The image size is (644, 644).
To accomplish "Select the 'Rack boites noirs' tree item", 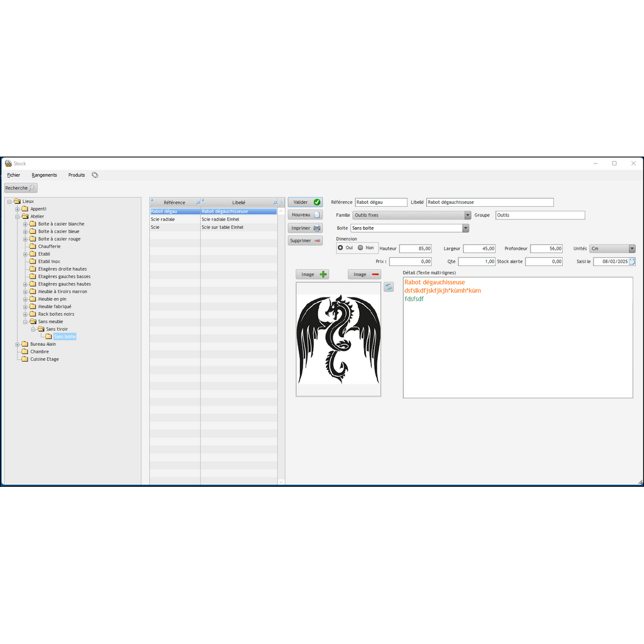I will tap(56, 314).
